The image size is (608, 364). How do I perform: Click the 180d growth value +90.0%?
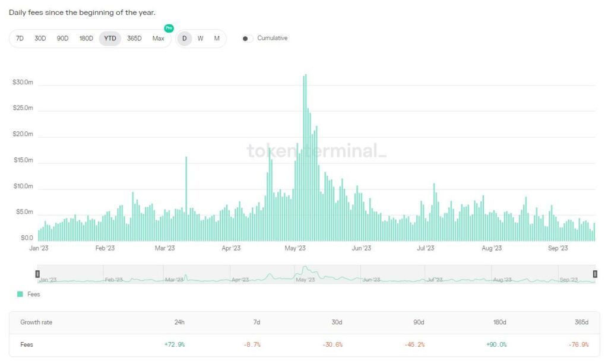[x=496, y=344]
